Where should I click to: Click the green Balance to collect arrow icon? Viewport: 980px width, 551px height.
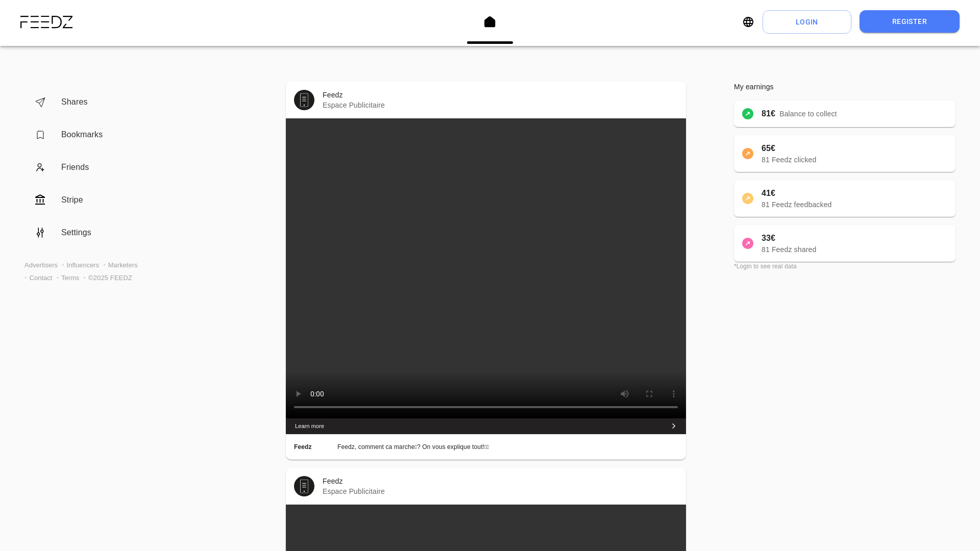point(747,114)
